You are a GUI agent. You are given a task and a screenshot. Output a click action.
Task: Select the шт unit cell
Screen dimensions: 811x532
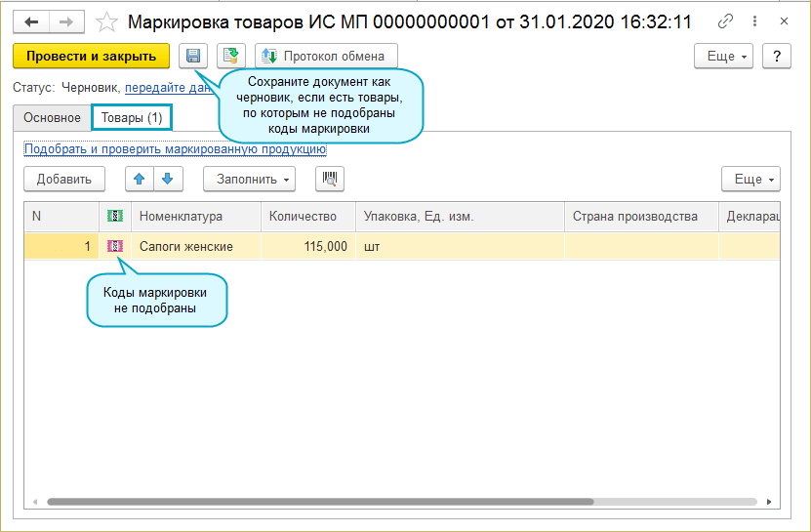(460, 246)
